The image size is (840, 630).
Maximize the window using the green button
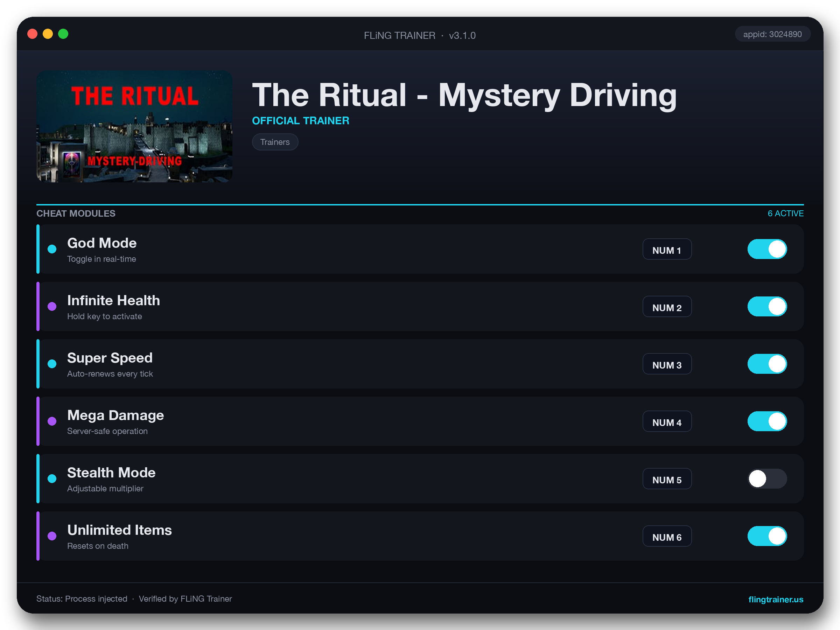[x=63, y=34]
